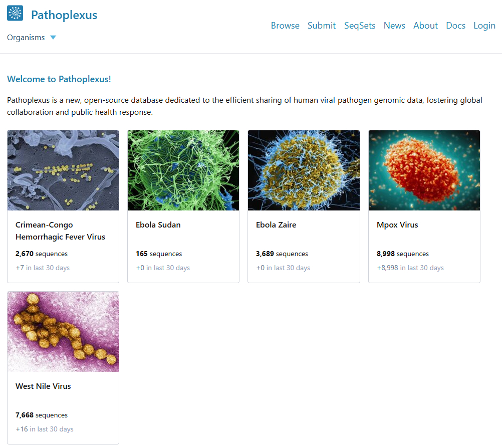
Task: Open the Browse menu item
Action: (285, 26)
